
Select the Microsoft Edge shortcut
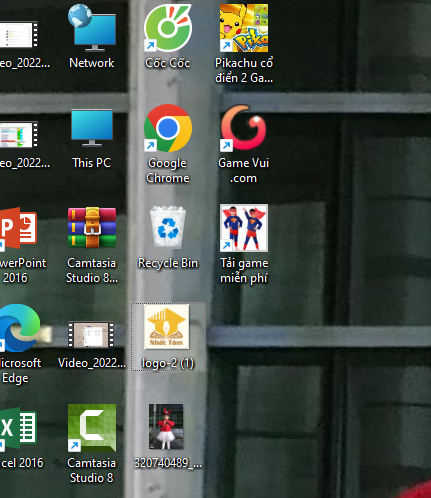(x=20, y=328)
